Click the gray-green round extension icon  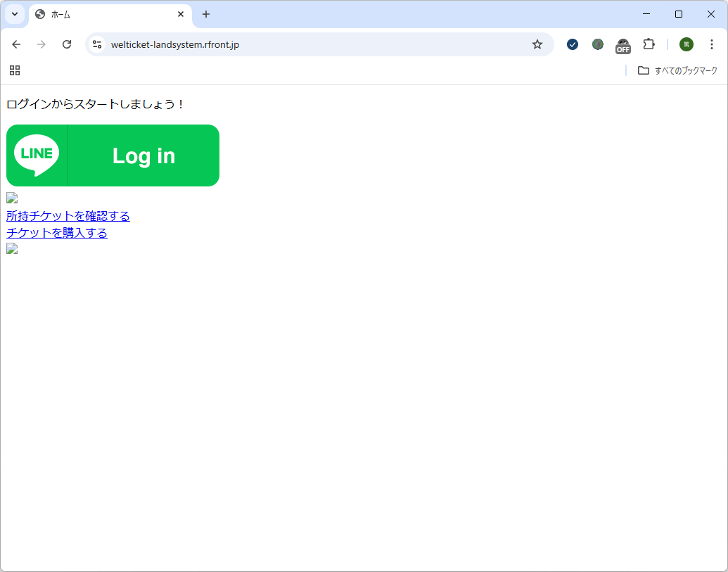[x=598, y=44]
